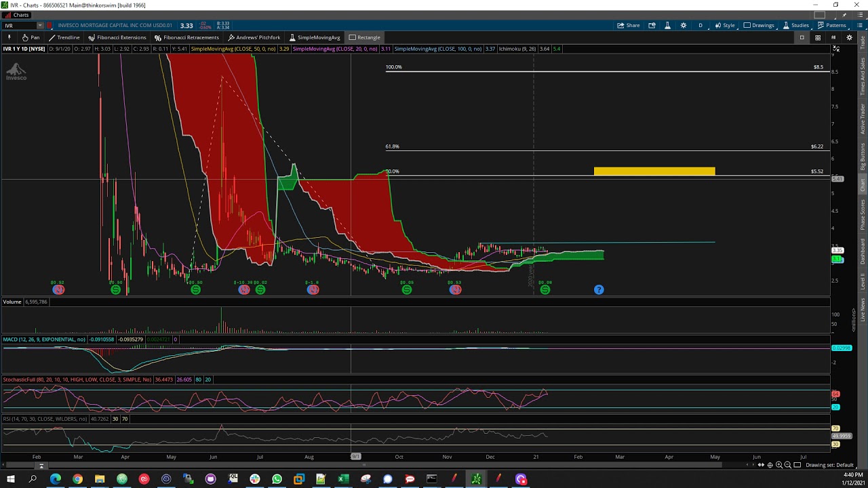Change the D timeframe aggregation

[701, 25]
